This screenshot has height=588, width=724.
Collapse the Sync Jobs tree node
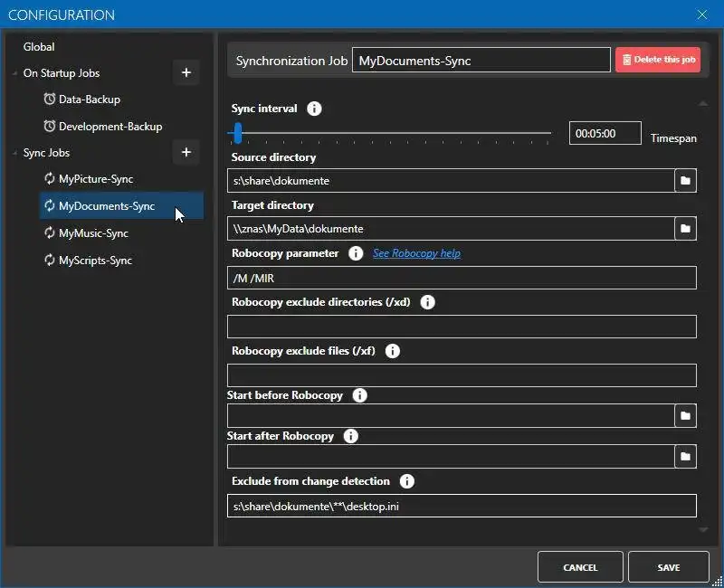14,153
